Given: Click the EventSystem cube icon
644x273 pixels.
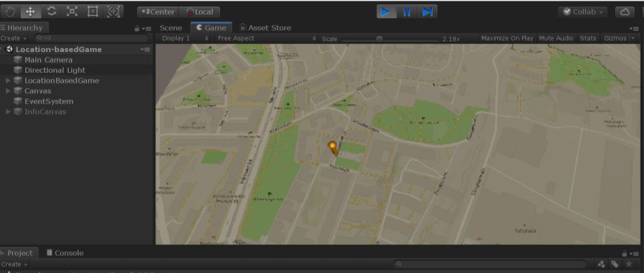Looking at the screenshot, I should (17, 101).
